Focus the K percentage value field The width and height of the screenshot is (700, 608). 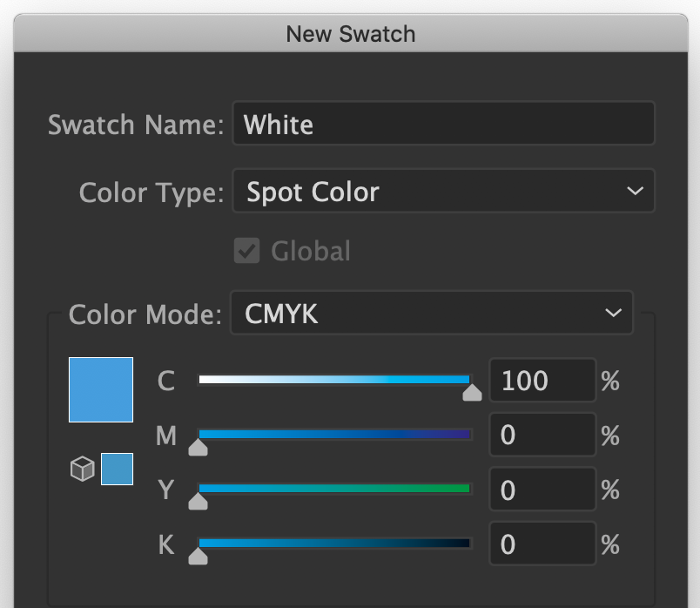(542, 544)
